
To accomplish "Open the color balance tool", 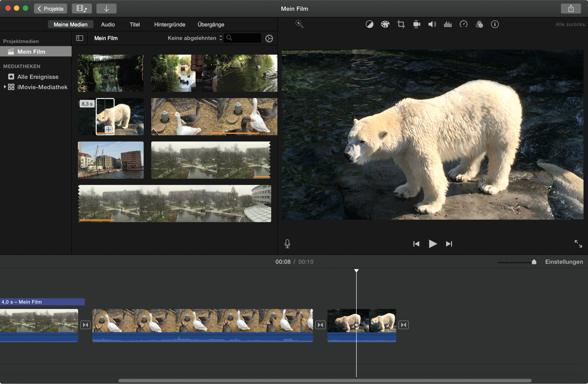I will point(369,24).
